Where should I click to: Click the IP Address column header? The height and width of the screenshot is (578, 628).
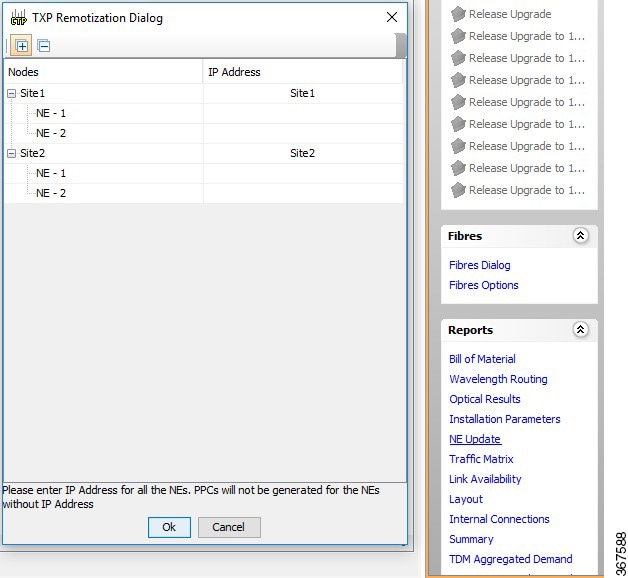[x=303, y=72]
